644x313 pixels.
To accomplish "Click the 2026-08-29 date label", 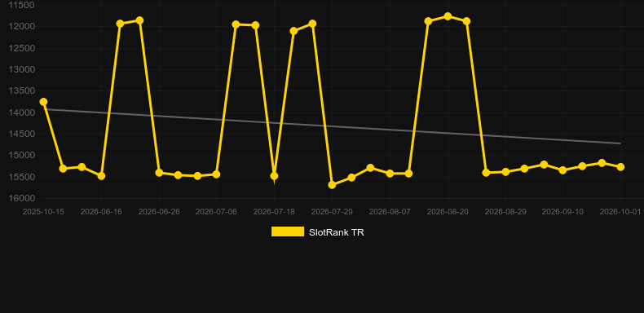I will pyautogui.click(x=505, y=212).
